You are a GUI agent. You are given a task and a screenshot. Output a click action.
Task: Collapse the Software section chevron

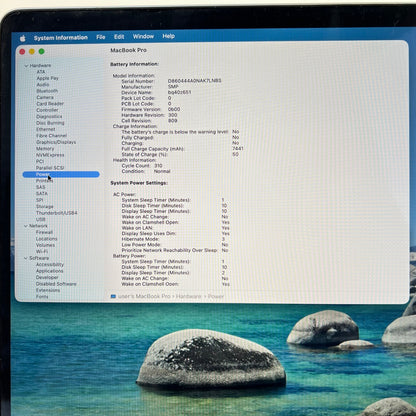pyautogui.click(x=26, y=258)
